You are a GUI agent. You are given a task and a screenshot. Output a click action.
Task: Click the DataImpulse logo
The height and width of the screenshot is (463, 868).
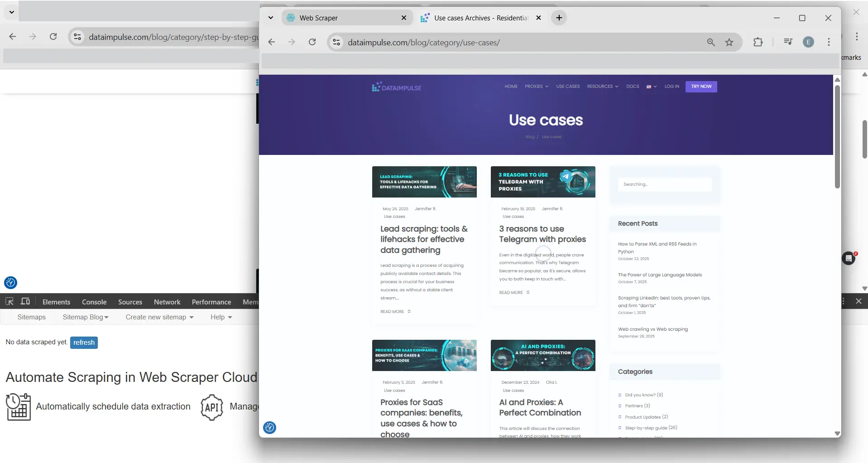pyautogui.click(x=395, y=87)
